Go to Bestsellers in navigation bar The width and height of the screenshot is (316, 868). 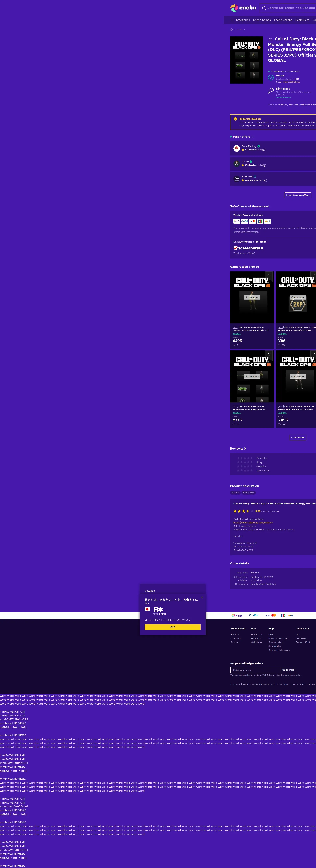click(302, 20)
